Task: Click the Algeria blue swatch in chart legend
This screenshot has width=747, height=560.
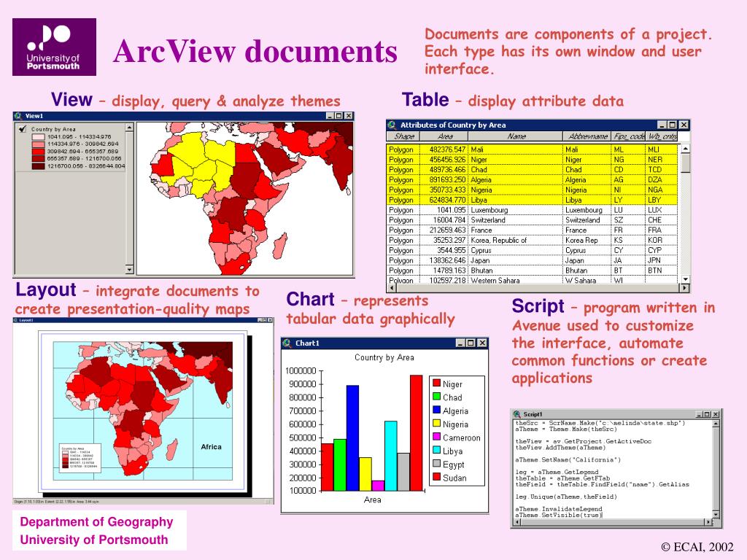Action: click(x=436, y=410)
